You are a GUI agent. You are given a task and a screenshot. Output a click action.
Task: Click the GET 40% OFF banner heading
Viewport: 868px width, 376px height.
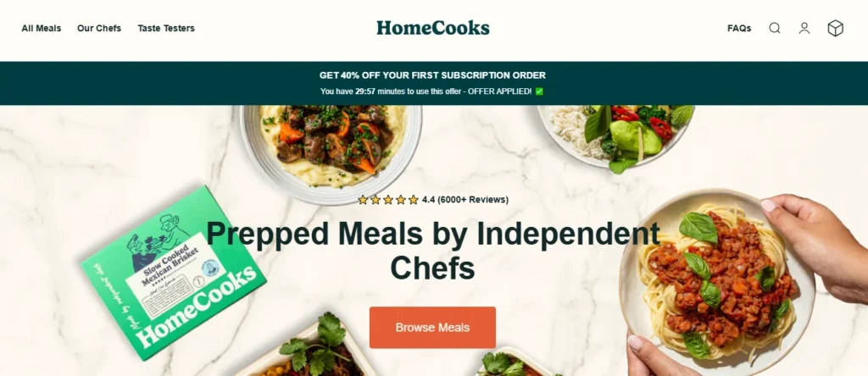point(432,75)
